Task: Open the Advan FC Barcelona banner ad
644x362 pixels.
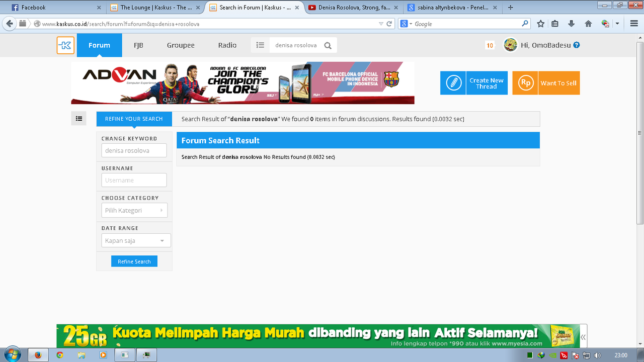Action: coord(243,83)
